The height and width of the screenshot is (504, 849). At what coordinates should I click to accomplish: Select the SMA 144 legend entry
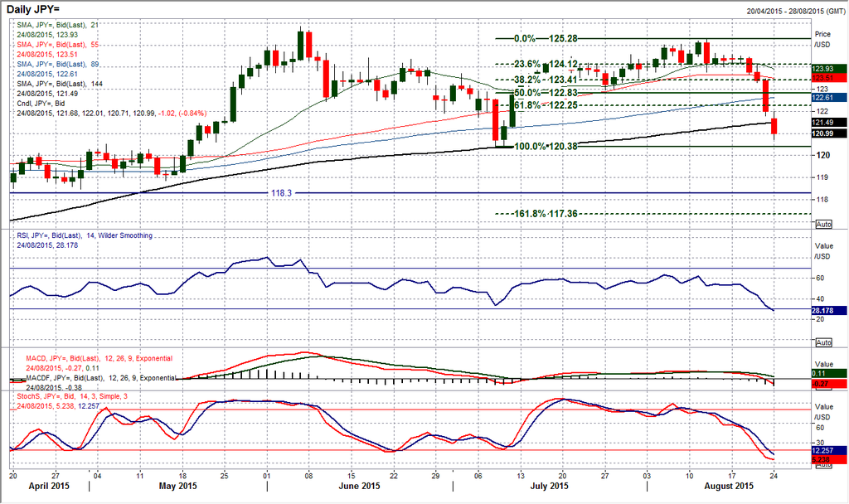point(60,84)
